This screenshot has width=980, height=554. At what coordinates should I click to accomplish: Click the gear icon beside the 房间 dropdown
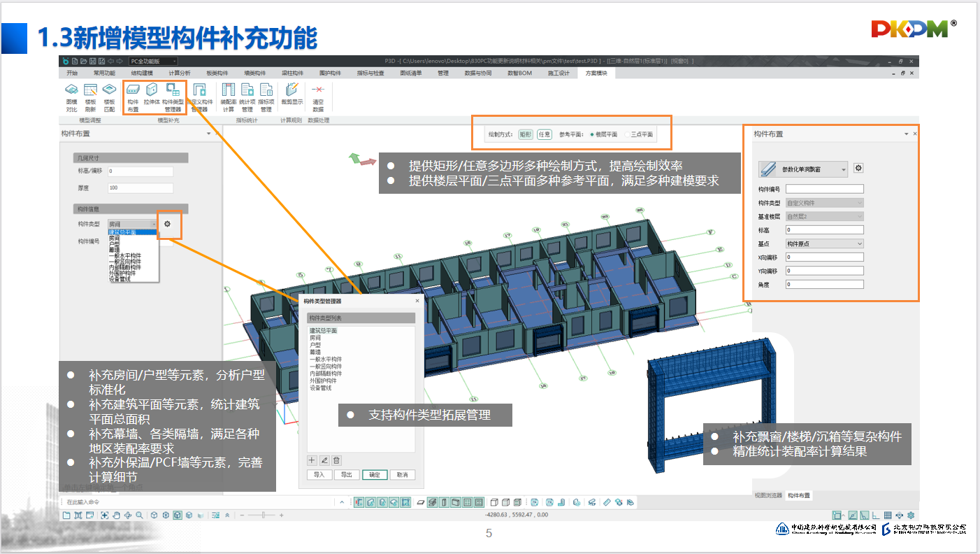click(167, 224)
